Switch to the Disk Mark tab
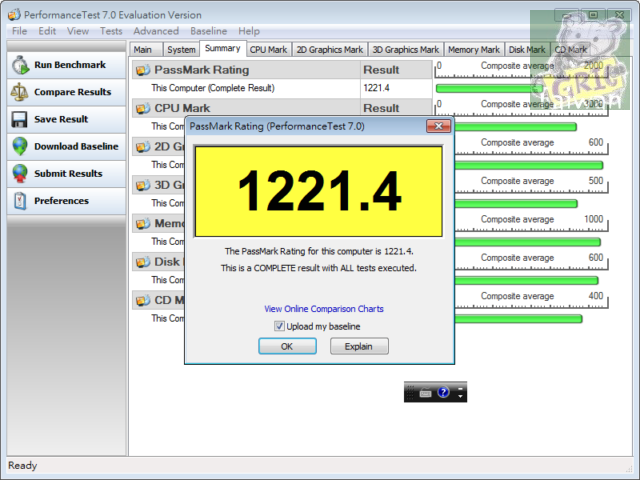This screenshot has width=640, height=480. [x=527, y=49]
